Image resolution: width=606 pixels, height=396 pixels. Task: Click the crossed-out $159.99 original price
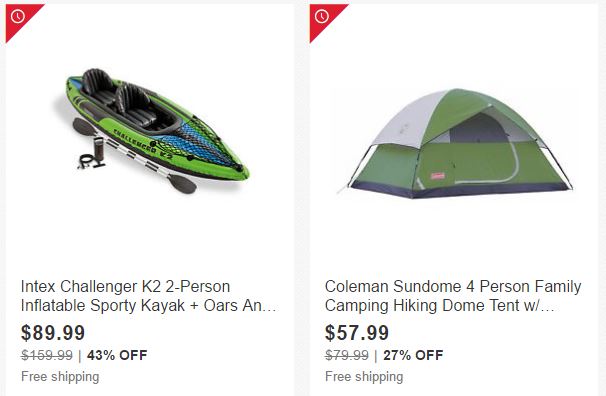click(x=47, y=355)
